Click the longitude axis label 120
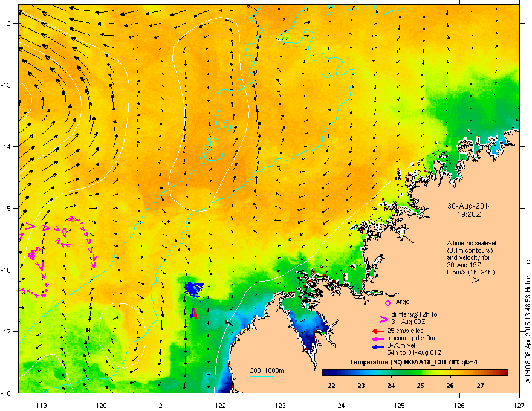The width and height of the screenshot is (532, 411). click(102, 405)
